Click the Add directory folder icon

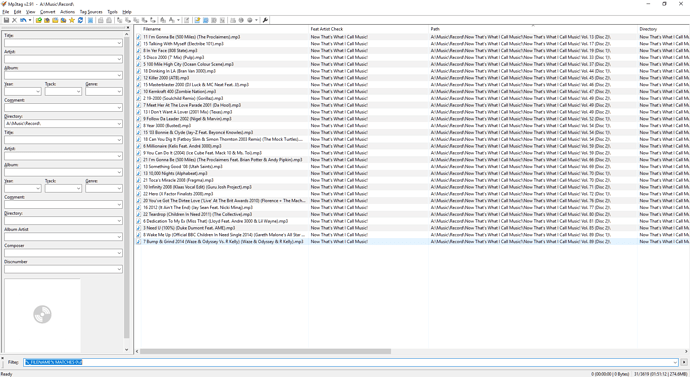[x=47, y=20]
